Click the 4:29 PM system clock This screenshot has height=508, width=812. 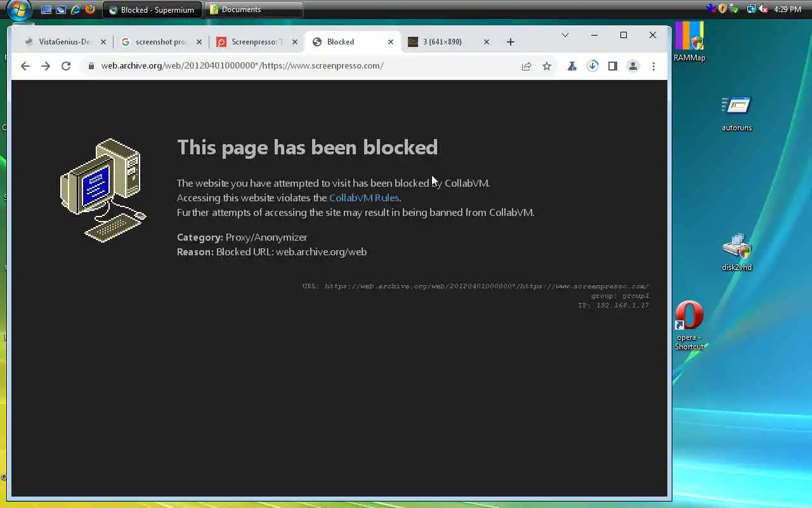point(788,10)
